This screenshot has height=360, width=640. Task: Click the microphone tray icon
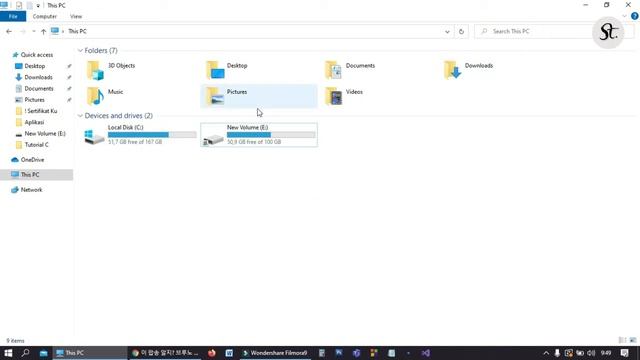[557, 353]
